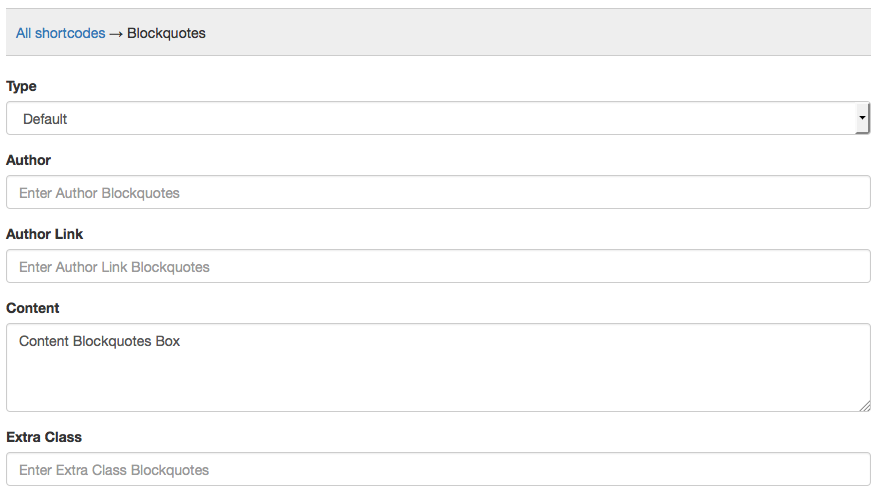Click the Content Blockquotes Box text

[x=100, y=341]
